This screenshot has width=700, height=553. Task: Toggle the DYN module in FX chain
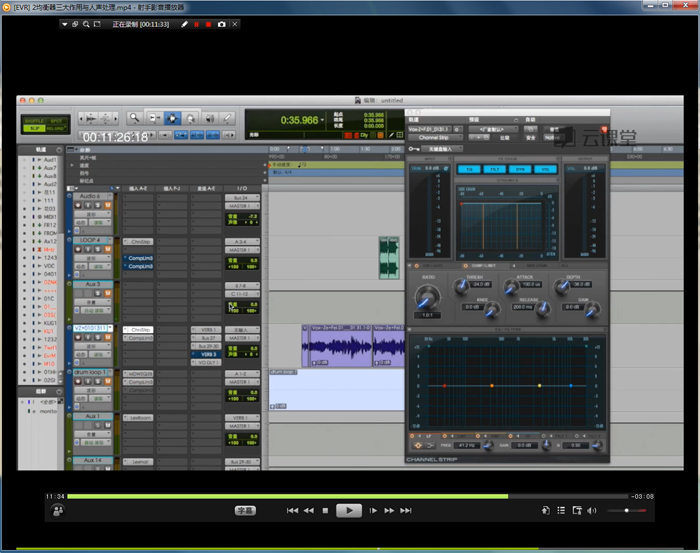pos(520,170)
